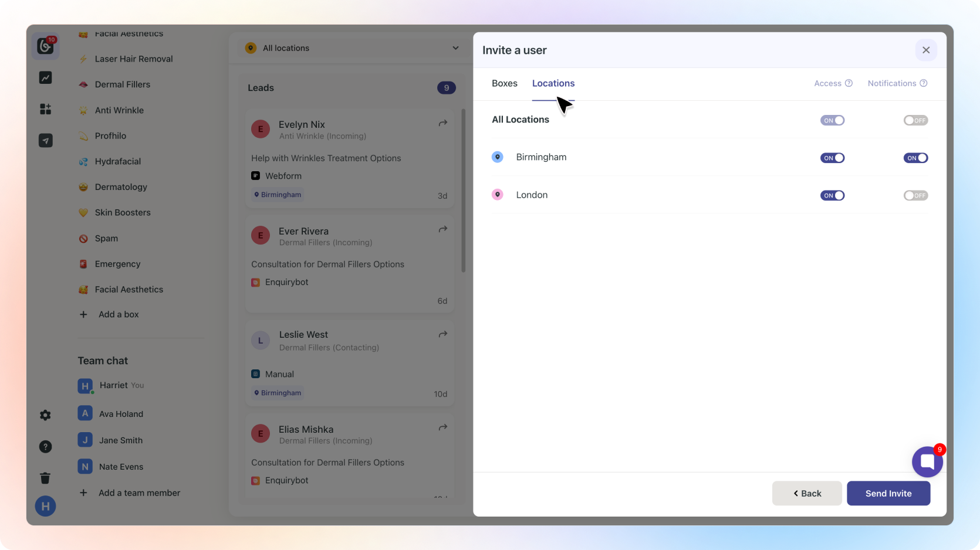Click the share arrow on Leslie West card

click(x=443, y=334)
